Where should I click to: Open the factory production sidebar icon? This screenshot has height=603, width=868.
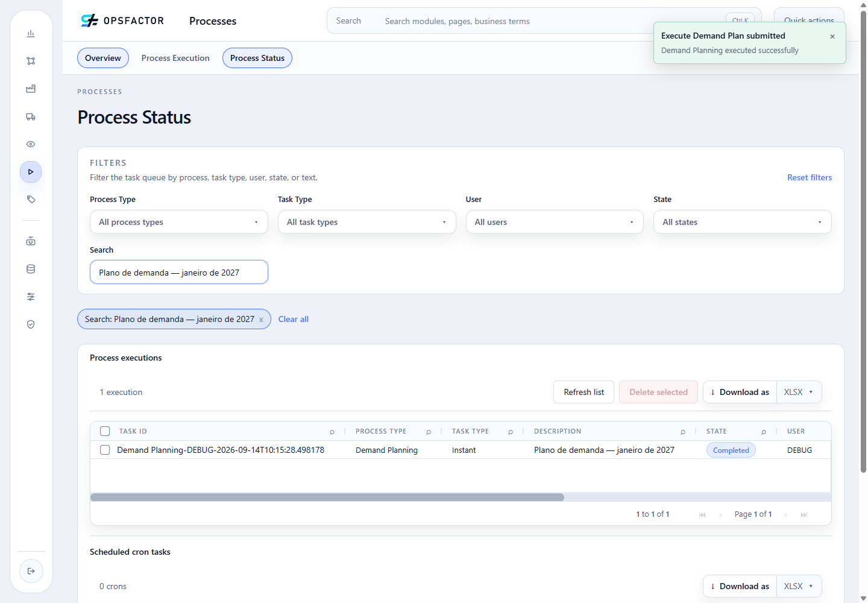[x=31, y=89]
